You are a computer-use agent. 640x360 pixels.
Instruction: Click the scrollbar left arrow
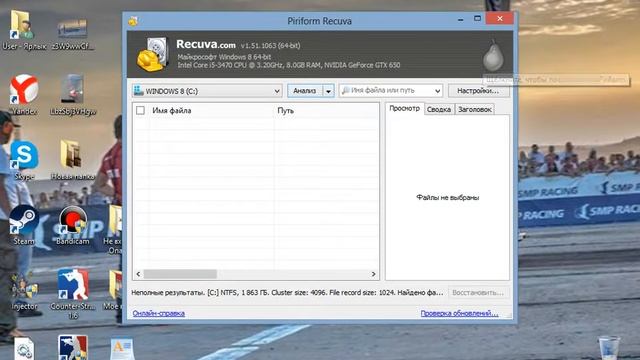click(138, 274)
